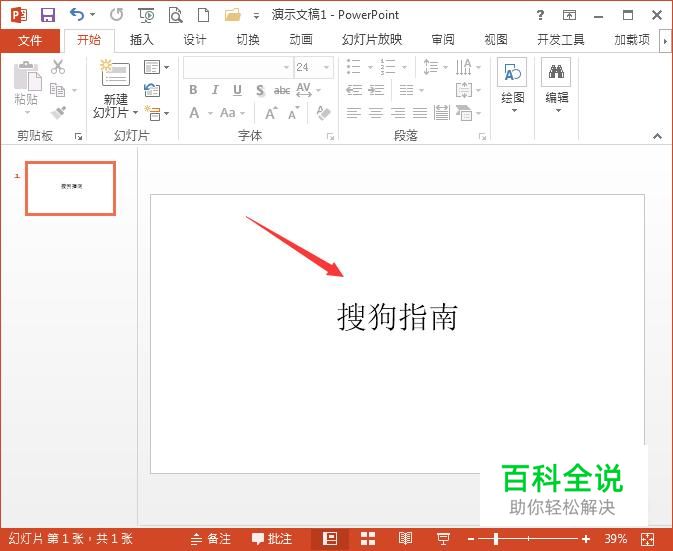This screenshot has width=673, height=551.
Task: Expand the Drawing (绘图) group dropdown
Action: click(x=513, y=110)
